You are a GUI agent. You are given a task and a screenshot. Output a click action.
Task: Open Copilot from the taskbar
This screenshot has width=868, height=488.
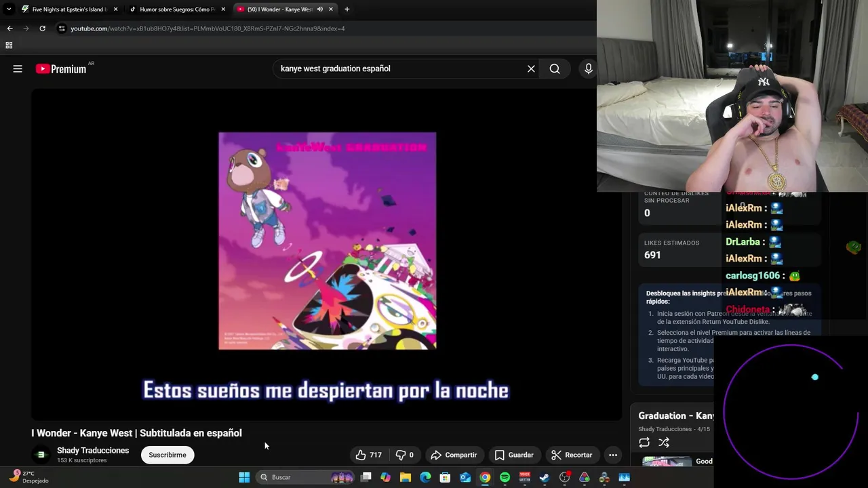[386, 477]
